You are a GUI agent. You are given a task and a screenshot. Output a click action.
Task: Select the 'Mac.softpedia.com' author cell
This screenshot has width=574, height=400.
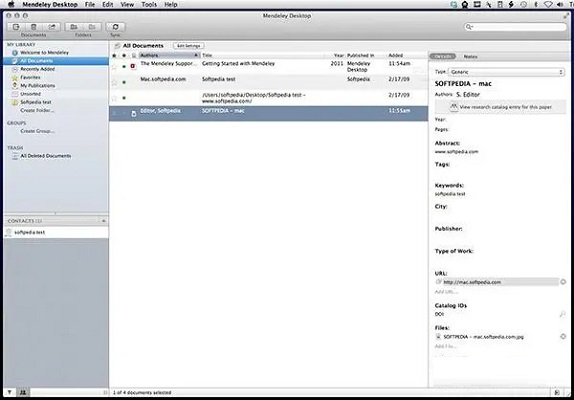(x=163, y=79)
